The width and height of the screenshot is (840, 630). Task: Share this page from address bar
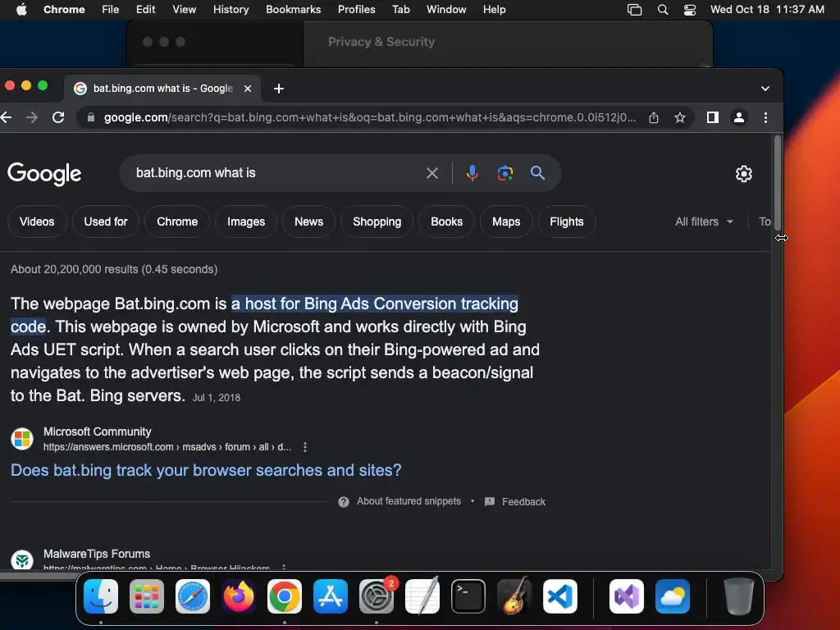coord(654,117)
